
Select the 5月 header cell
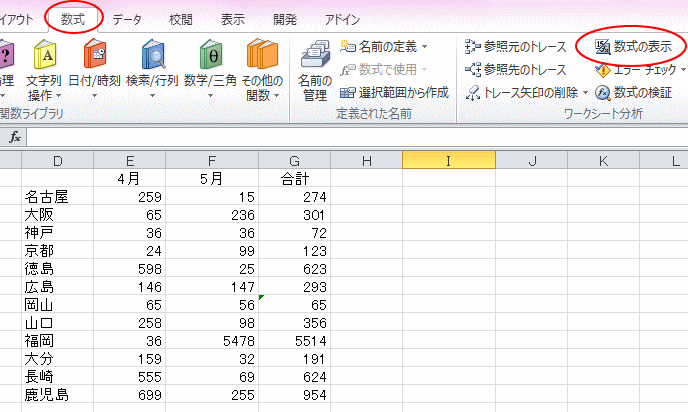click(x=212, y=179)
